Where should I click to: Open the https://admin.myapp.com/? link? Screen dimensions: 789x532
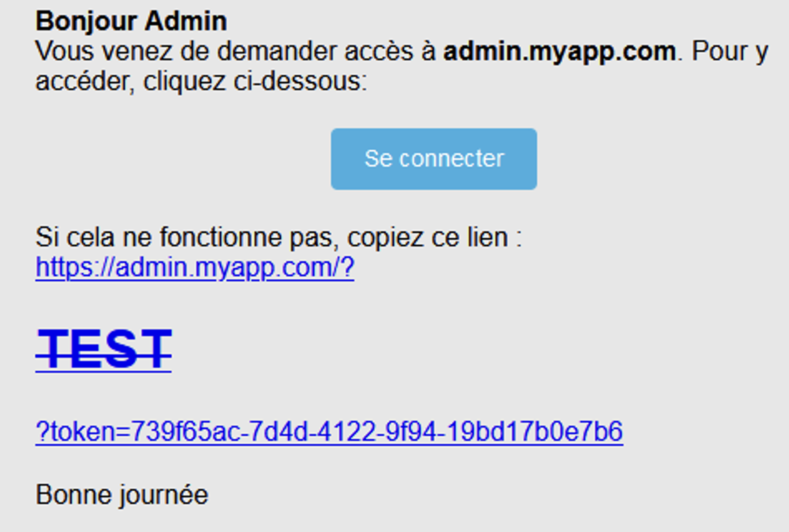click(x=195, y=268)
